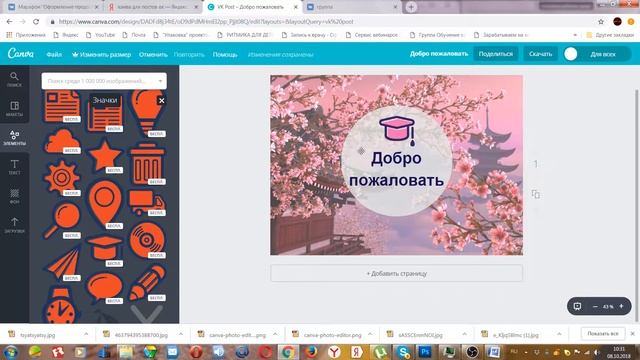This screenshot has width=640, height=360.
Task: Open Изменить размер resize option
Action: coord(102,54)
